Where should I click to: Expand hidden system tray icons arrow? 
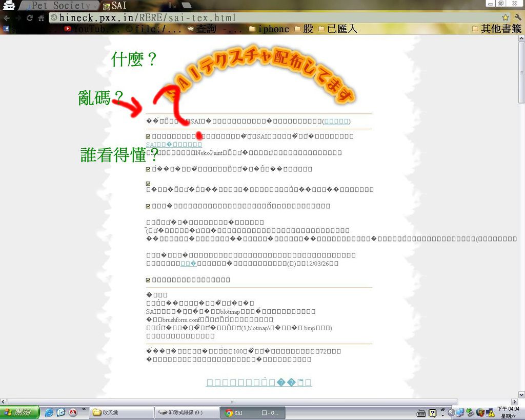(451, 413)
